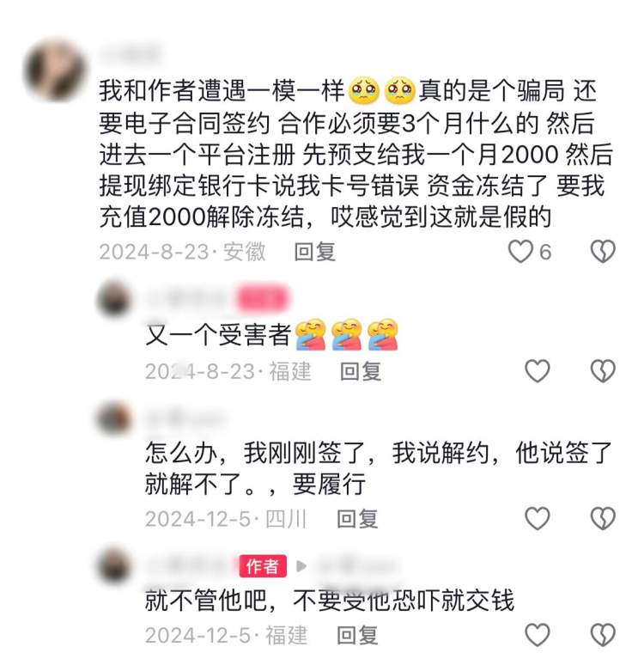Dislike the top comment from 安徽

point(603,252)
